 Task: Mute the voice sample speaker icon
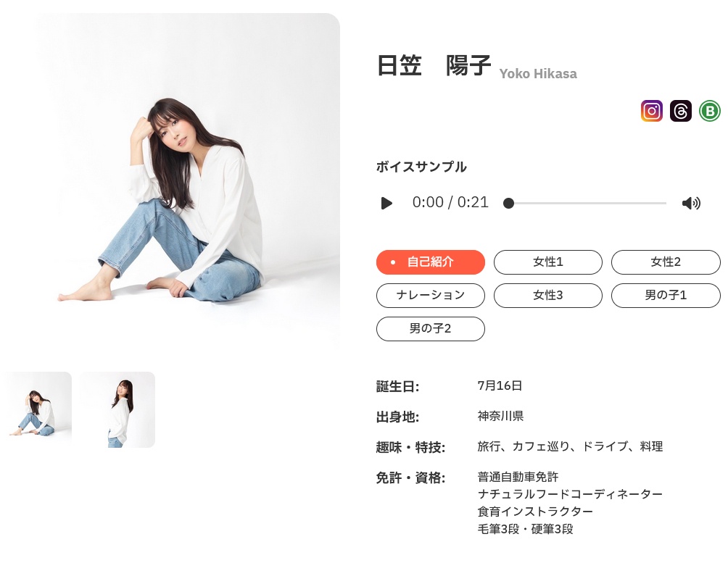coord(691,204)
